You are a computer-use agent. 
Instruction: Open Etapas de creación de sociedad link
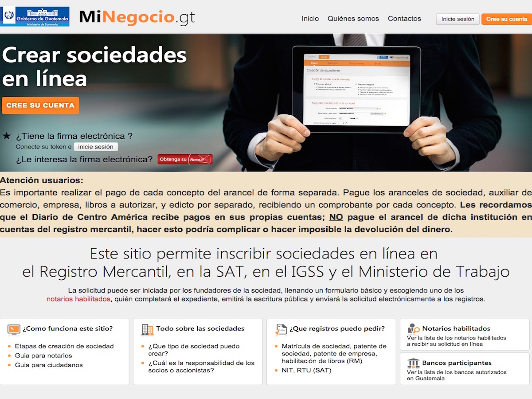point(64,346)
